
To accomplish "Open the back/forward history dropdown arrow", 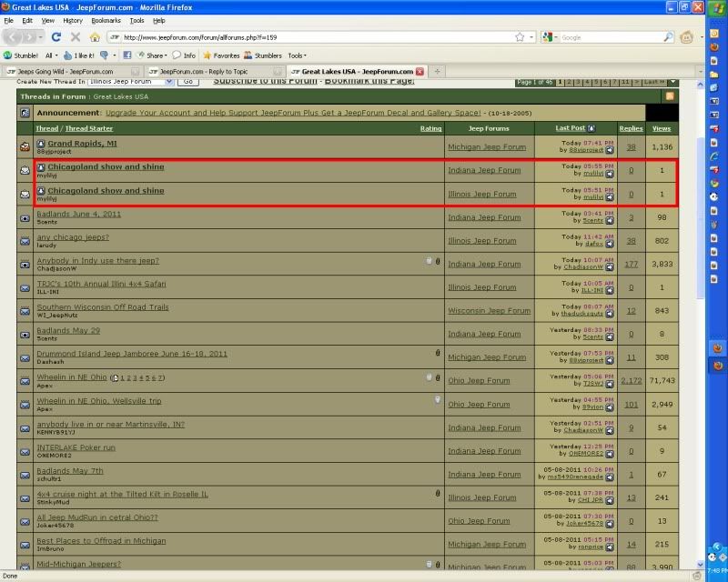I will click(x=41, y=37).
